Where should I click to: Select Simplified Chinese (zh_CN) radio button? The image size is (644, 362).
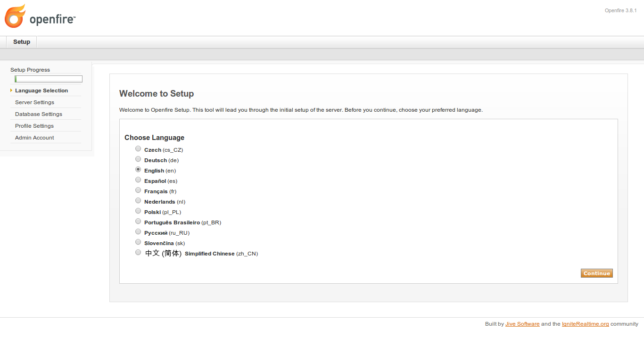tap(138, 252)
